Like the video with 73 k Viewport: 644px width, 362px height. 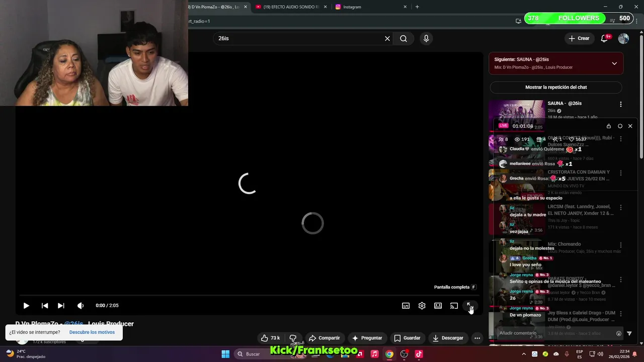click(x=270, y=338)
